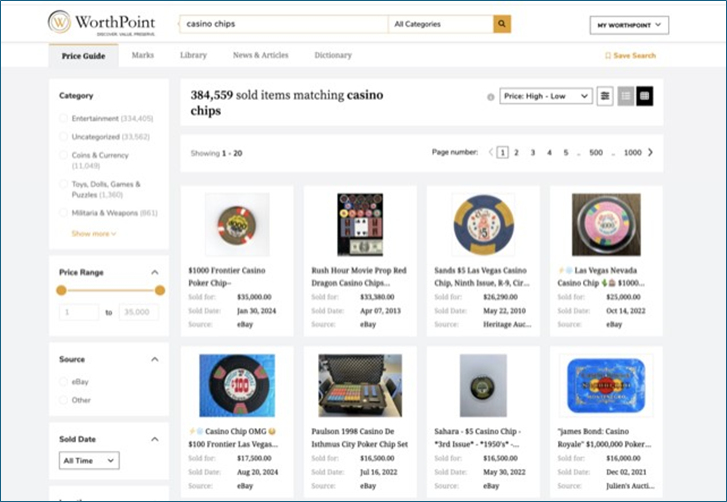This screenshot has height=502, width=727.
Task: Open 'James Bond: Casino Royale' listing title
Action: [604, 438]
